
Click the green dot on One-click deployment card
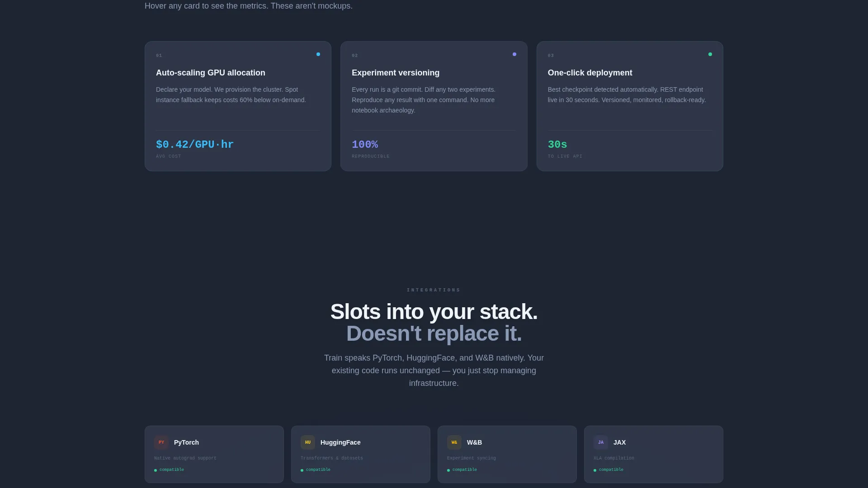(x=710, y=54)
